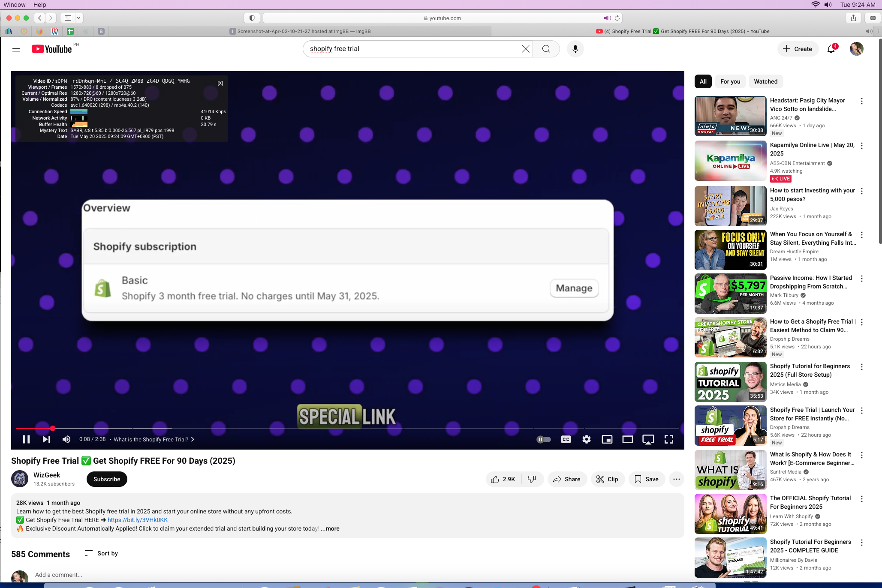Open Shopify Tutorial for Beginners 2025 thumbnail
The height and width of the screenshot is (588, 882).
point(730,382)
